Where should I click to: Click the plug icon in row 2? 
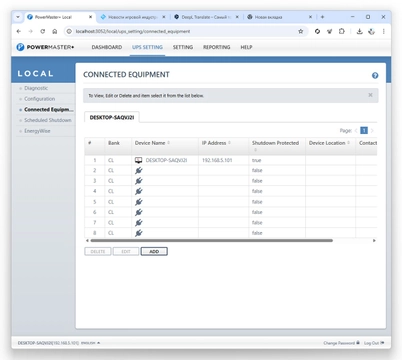tap(139, 171)
